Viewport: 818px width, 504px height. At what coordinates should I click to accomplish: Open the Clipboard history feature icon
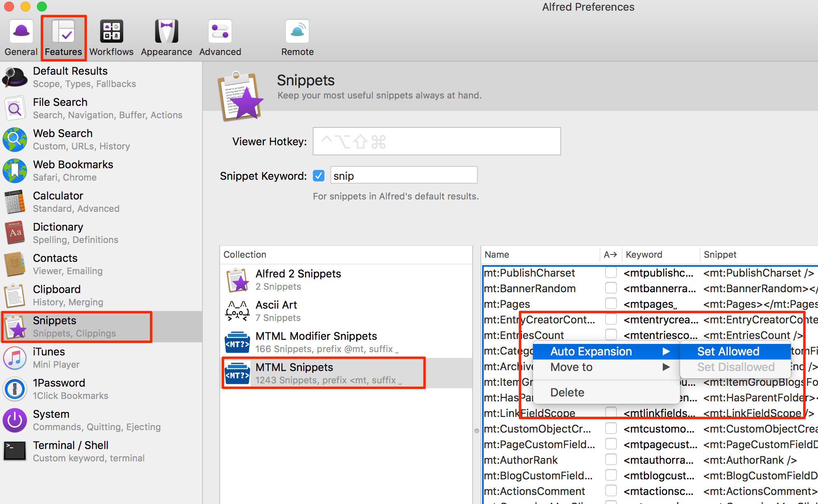pos(15,295)
